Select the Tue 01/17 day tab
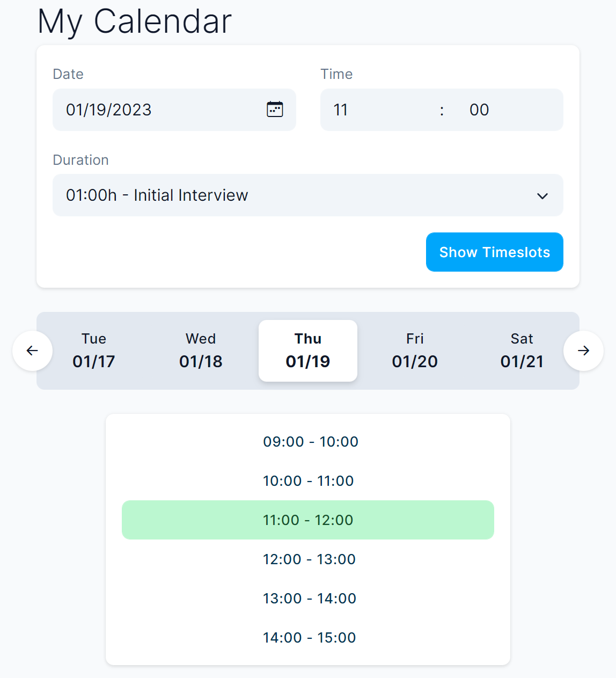The height and width of the screenshot is (678, 616). tap(94, 351)
